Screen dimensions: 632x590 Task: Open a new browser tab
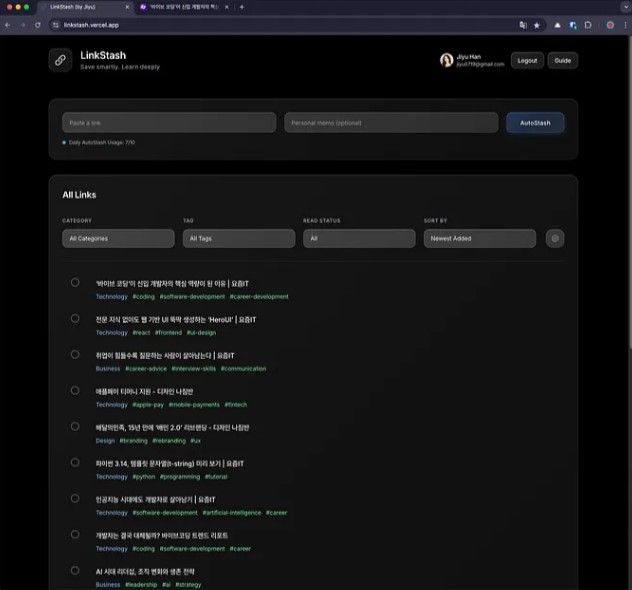[x=241, y=7]
